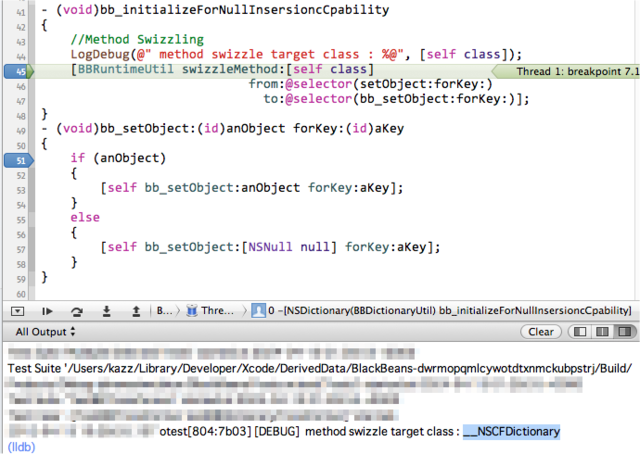Click the stack frame person icon
Screen dimensions: 640x454
(x=258, y=311)
